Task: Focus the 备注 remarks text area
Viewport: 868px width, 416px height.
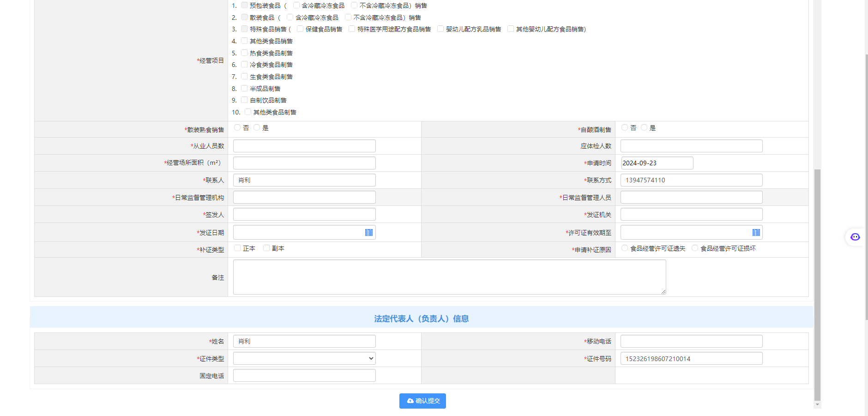Action: (x=449, y=277)
